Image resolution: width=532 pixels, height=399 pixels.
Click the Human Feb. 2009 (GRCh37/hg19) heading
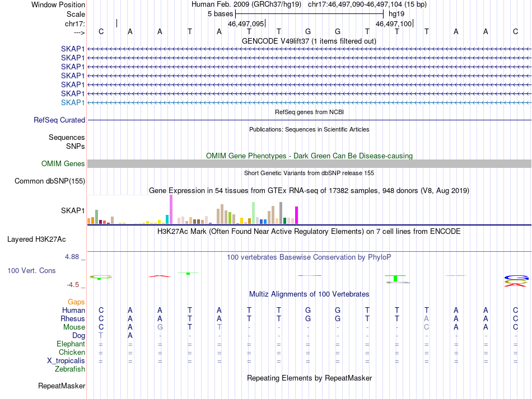point(246,4)
